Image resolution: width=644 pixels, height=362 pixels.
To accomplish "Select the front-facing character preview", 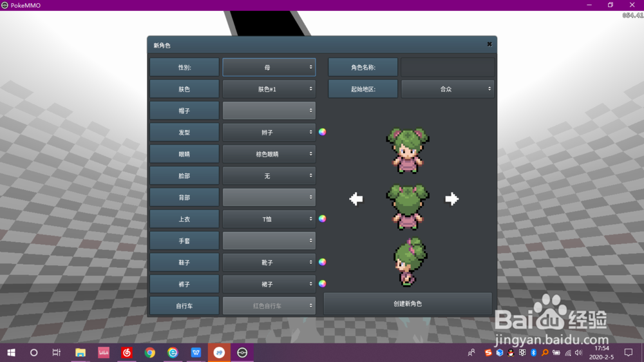I will (x=408, y=150).
